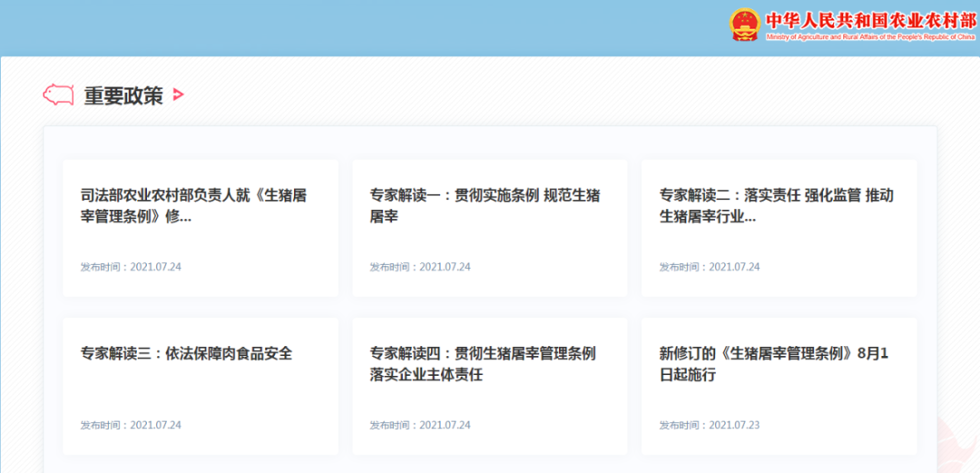Click publish date under 专家解读二 card

coord(710,267)
